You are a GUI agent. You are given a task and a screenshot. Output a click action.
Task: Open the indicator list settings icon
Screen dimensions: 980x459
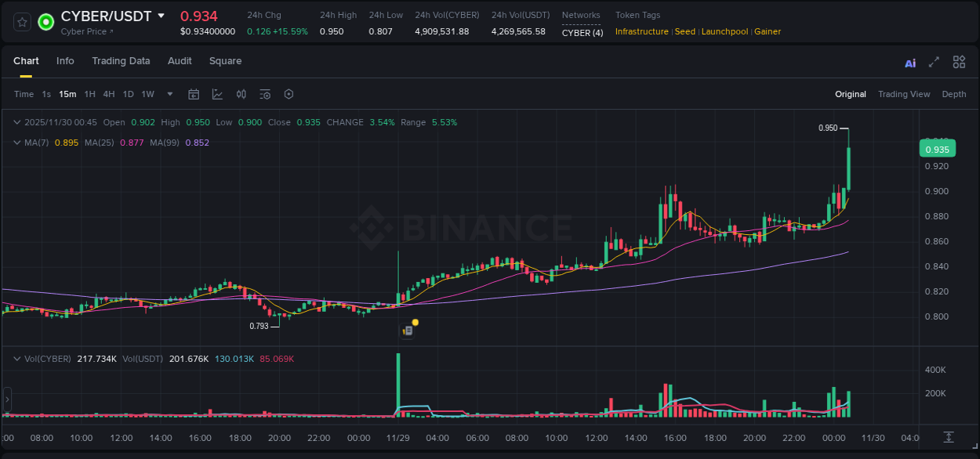pos(265,94)
